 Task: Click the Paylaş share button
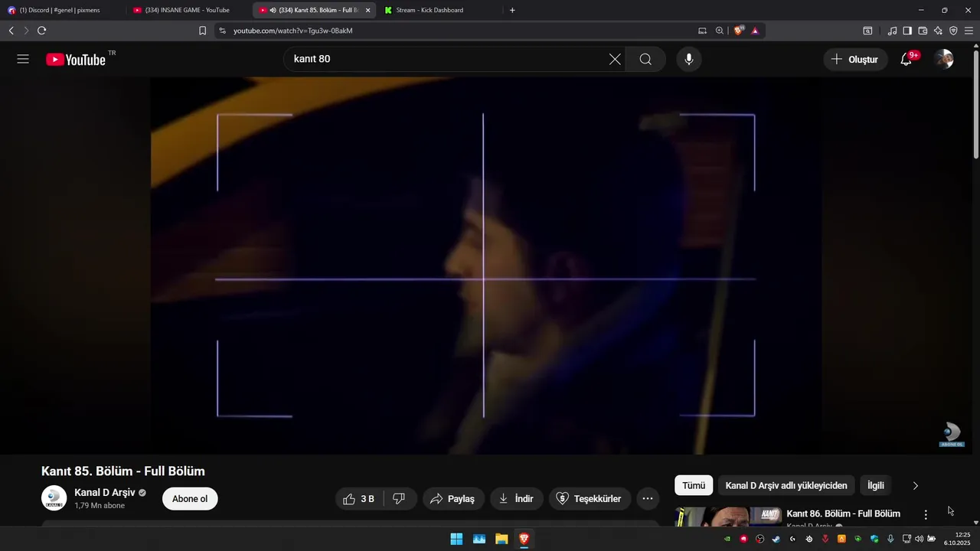pos(453,499)
